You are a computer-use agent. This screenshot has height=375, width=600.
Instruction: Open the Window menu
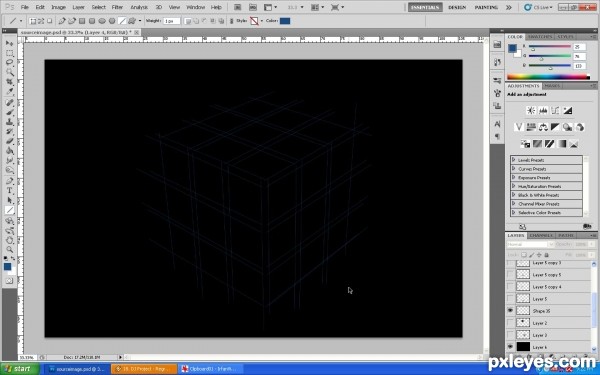click(x=196, y=7)
